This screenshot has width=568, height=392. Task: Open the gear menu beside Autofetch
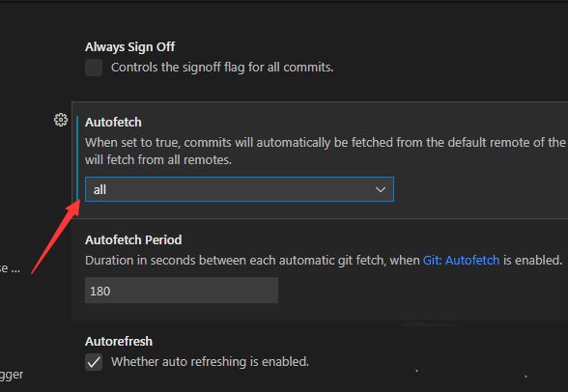point(61,120)
